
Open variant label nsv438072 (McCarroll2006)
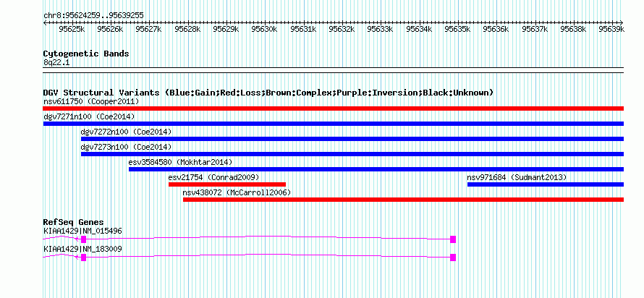[237, 192]
